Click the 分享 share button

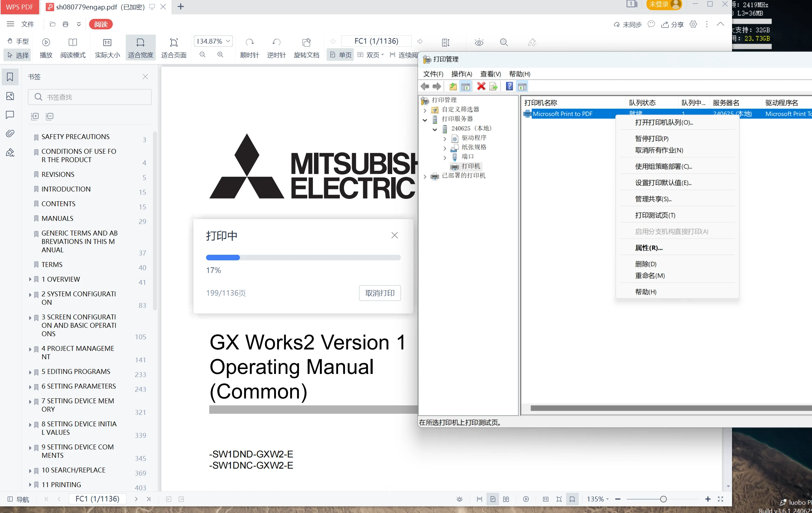point(672,24)
